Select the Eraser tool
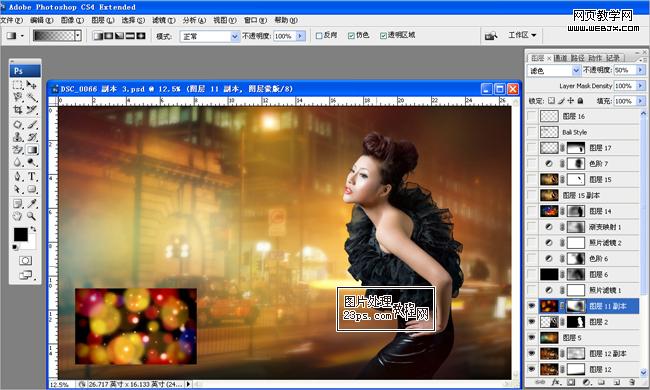 pos(17,149)
